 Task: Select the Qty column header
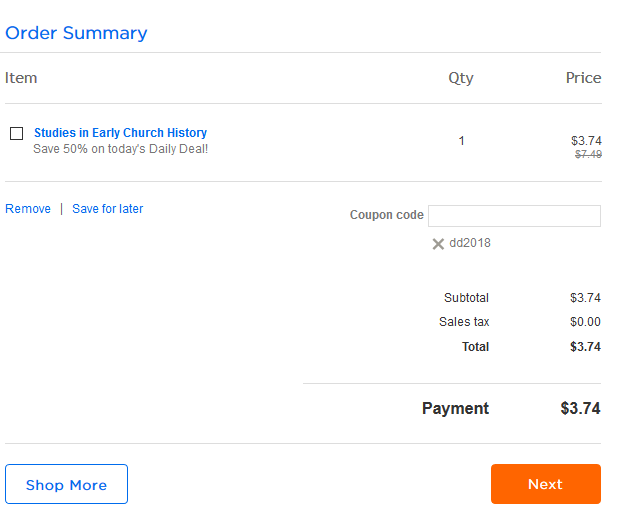[x=461, y=78]
